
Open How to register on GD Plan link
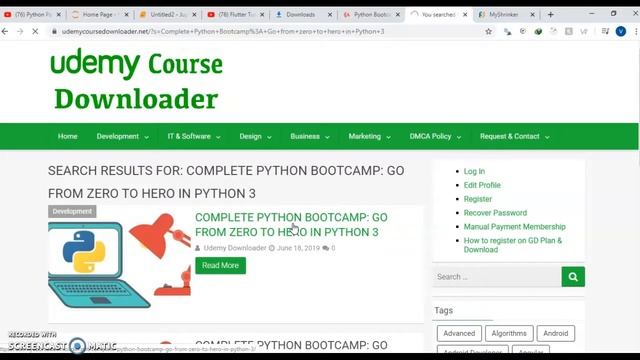513,245
